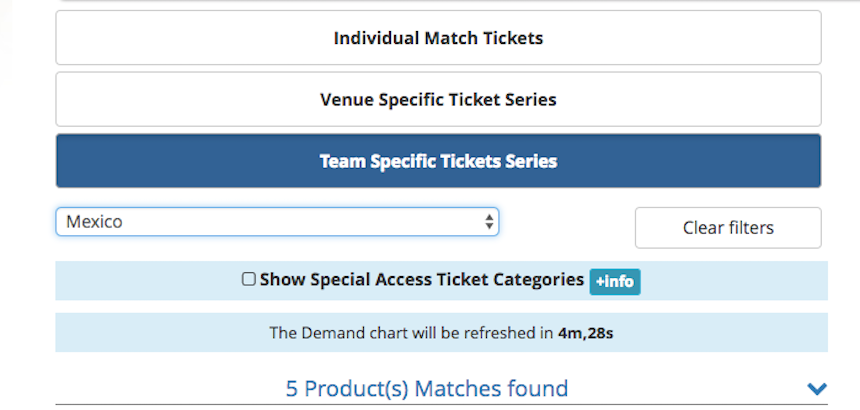Screen dimensions: 860x410
Task: Click the up-down arrows on team selector
Action: 489,222
